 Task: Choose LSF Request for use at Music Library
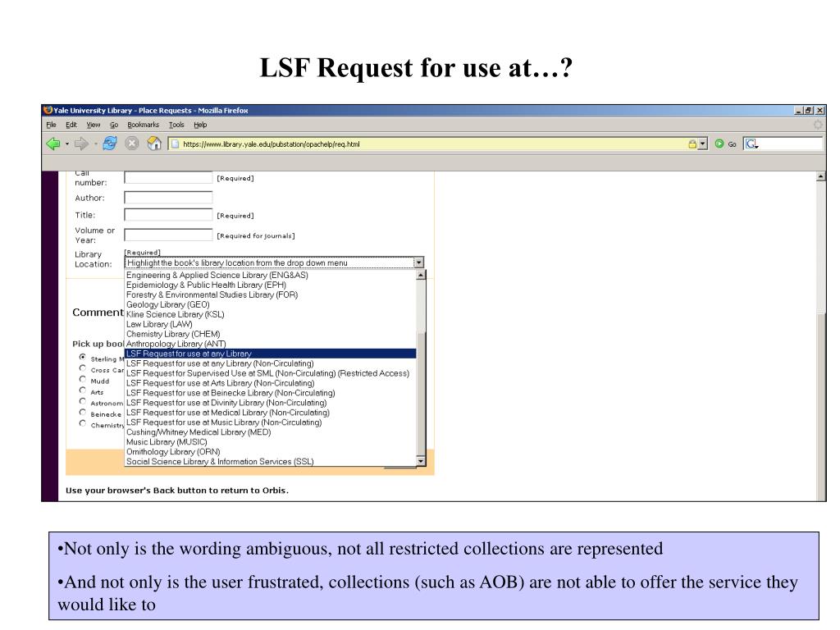click(271, 422)
